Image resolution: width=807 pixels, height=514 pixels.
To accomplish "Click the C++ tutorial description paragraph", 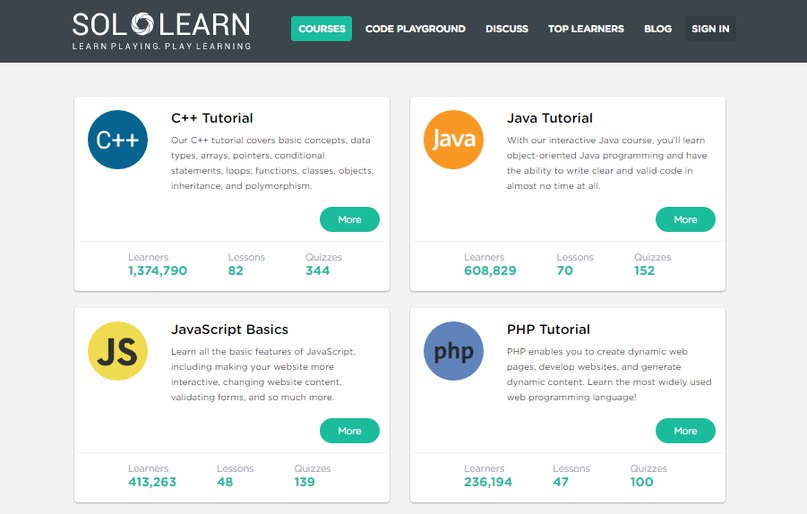I will coord(273,163).
